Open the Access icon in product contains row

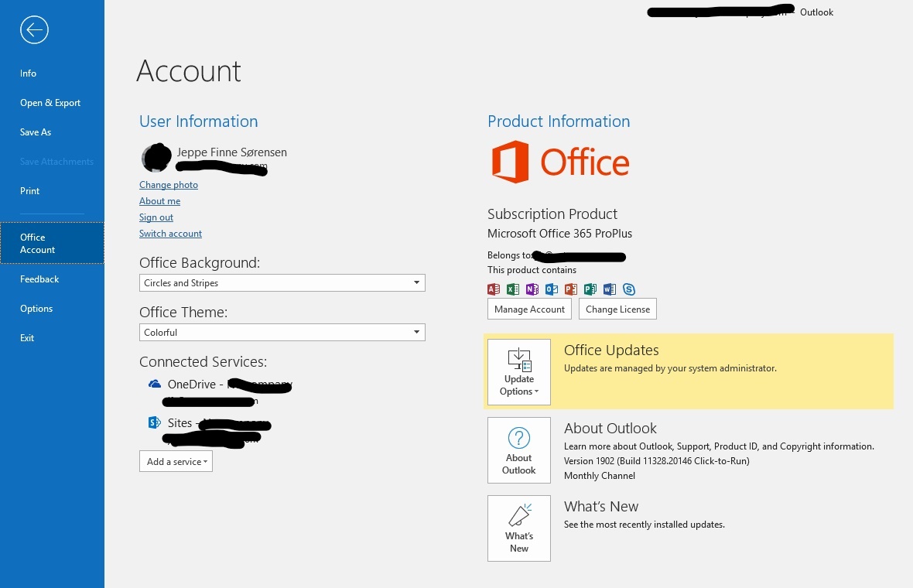point(494,289)
